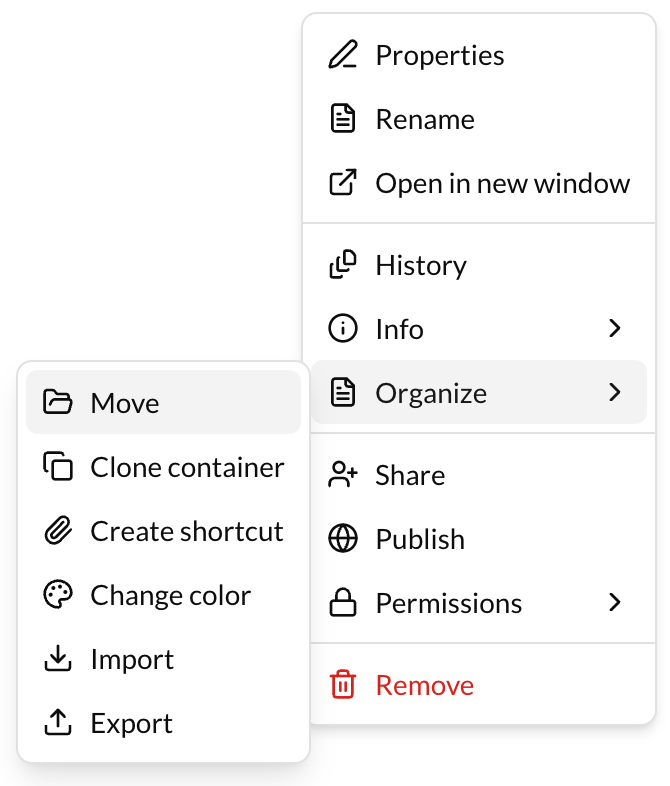Click the pencil icon beside Properties

(x=343, y=55)
